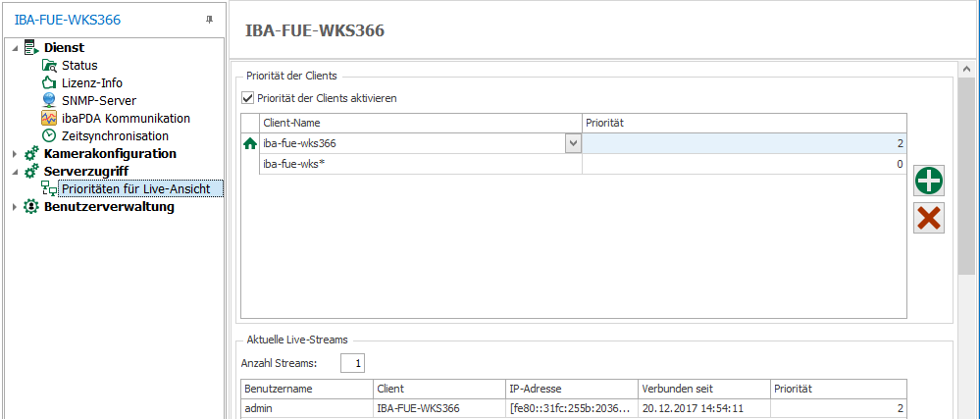Click the green plus add-client icon

pyautogui.click(x=928, y=182)
